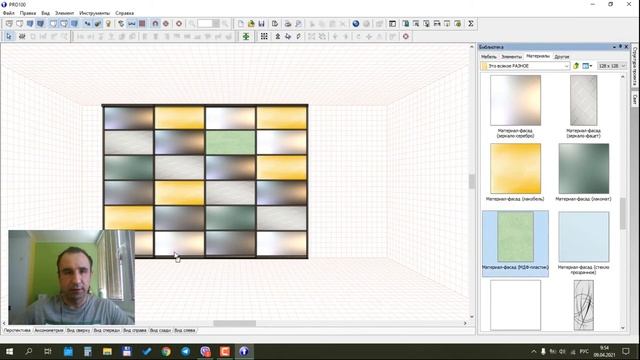This screenshot has width=640, height=360.
Task: Switch to the Аксонометрия view tab
Action: pyautogui.click(x=49, y=330)
